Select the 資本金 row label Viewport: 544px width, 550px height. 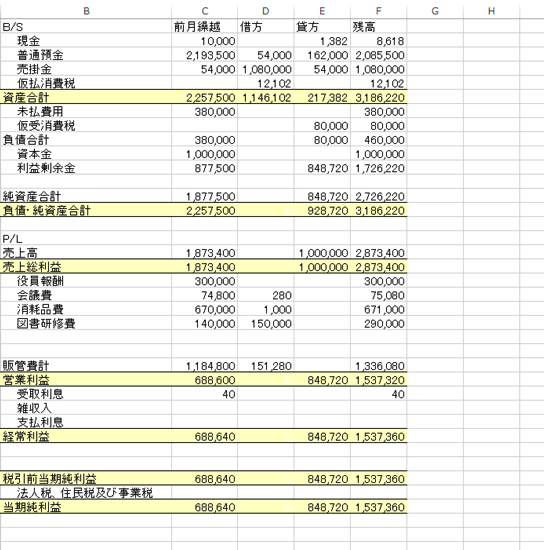(86, 154)
